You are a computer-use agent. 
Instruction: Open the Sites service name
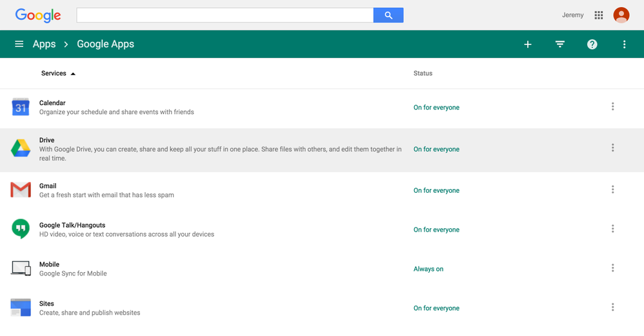pos(46,304)
